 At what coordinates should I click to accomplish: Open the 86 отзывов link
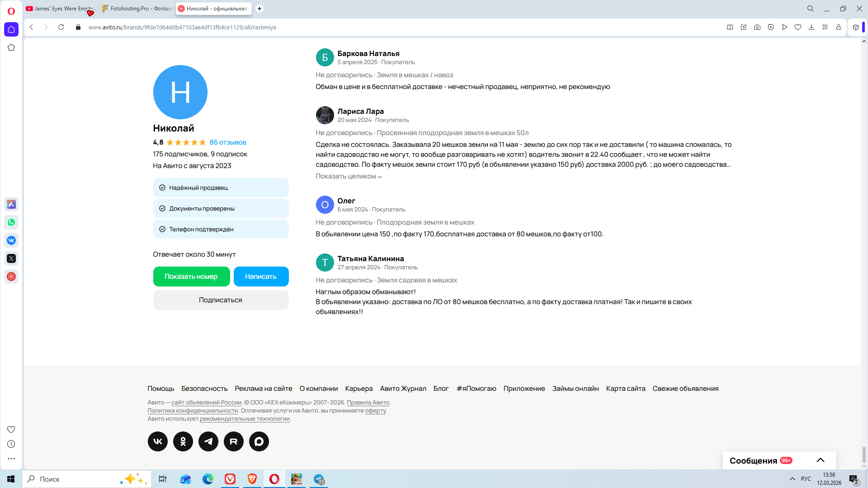228,142
